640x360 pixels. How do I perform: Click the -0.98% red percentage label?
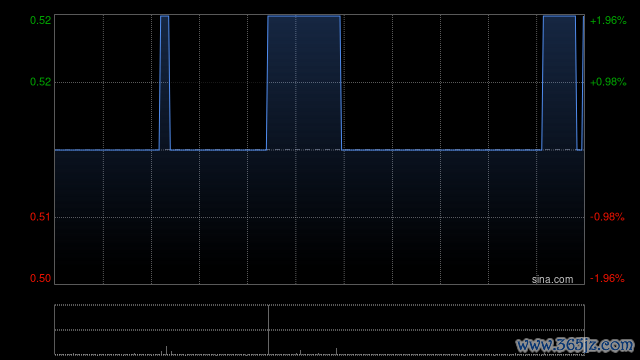(607, 217)
